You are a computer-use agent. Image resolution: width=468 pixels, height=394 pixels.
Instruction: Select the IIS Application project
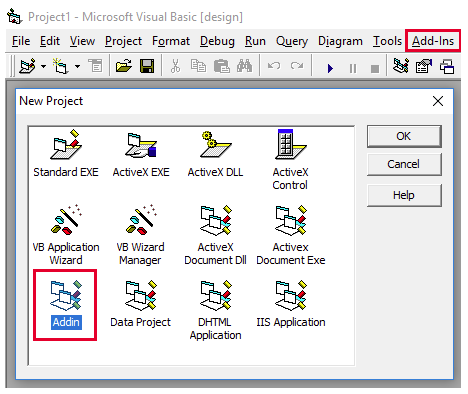290,295
